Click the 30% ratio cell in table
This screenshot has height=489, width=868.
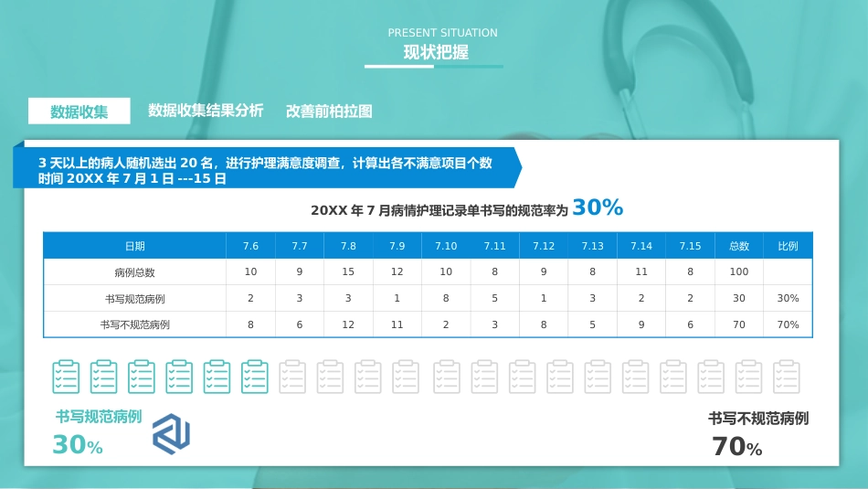(788, 299)
